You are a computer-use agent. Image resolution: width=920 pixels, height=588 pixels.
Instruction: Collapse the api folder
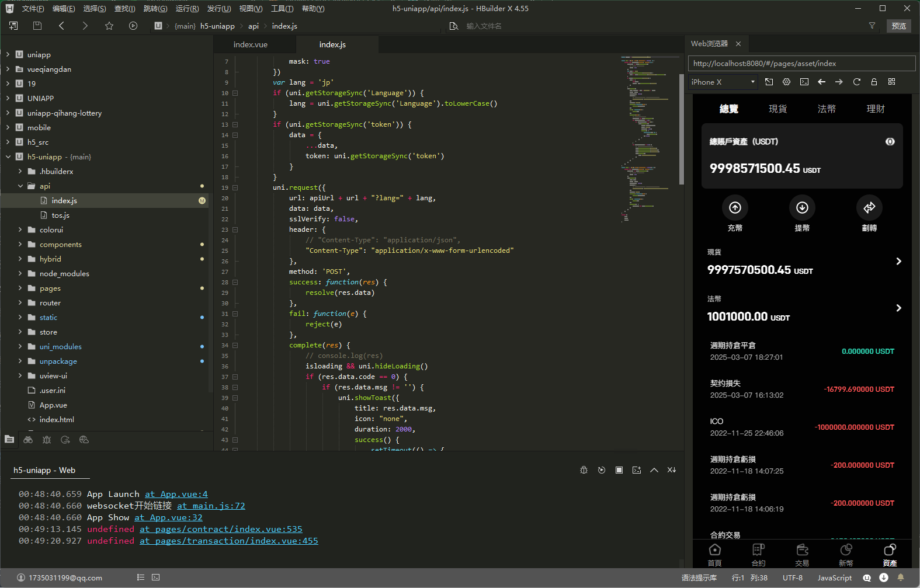20,186
